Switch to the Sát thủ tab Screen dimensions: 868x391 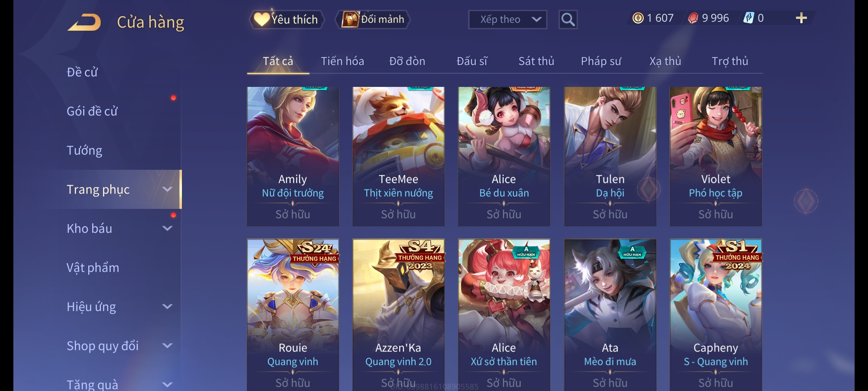tap(536, 61)
